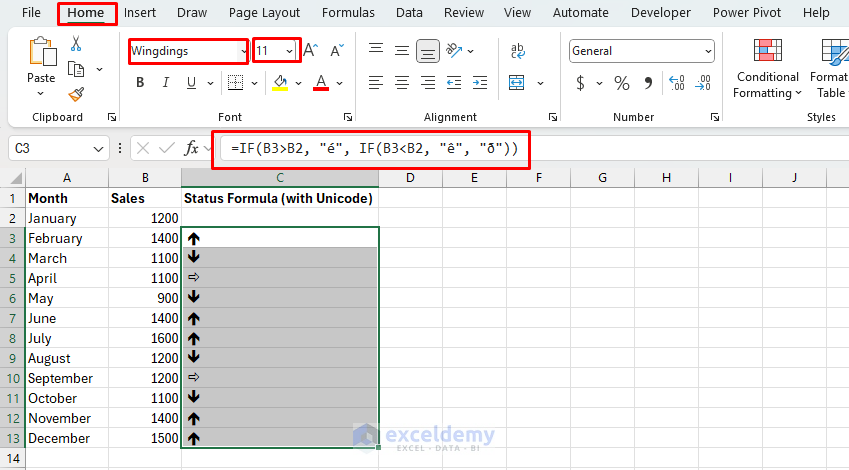Screen dimensions: 849x470
Task: Click the Select All corner triangle
Action: click(x=15, y=178)
